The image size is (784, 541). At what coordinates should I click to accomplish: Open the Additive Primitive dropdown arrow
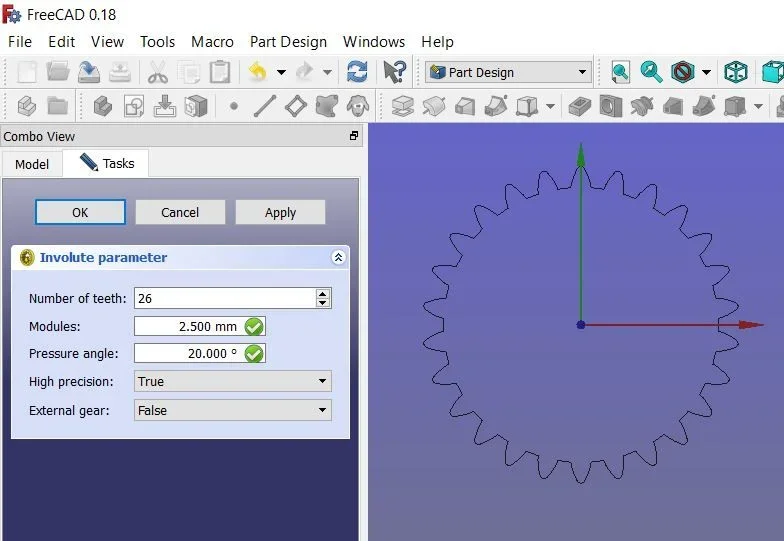click(x=550, y=106)
